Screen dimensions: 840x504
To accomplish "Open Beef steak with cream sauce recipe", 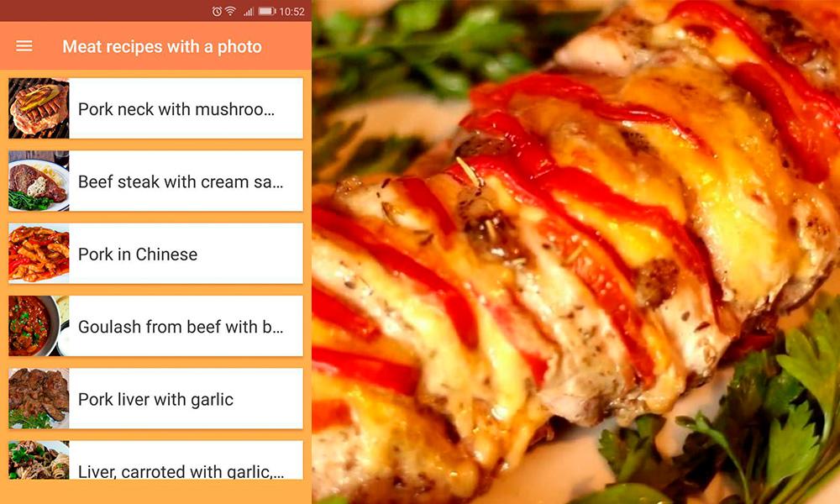I will point(156,181).
